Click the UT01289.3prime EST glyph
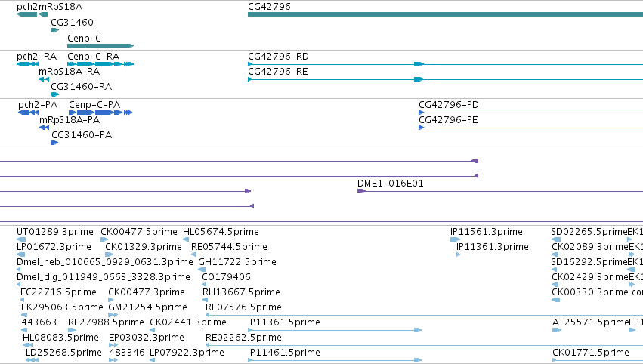Image resolution: width=643 pixels, height=364 pixels. click(21, 239)
